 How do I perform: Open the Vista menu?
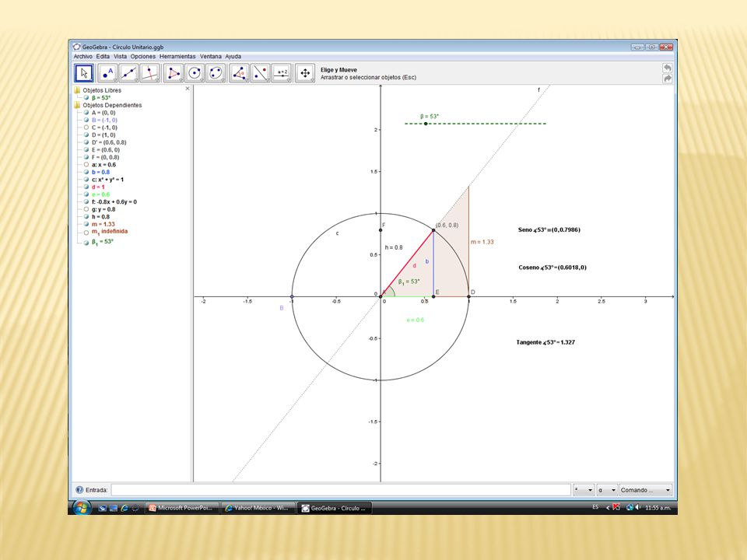pyautogui.click(x=120, y=56)
